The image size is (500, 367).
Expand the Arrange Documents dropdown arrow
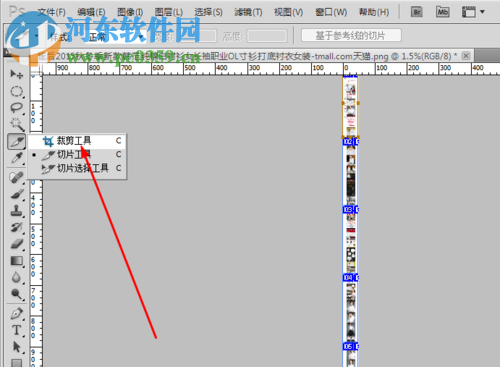(x=482, y=12)
